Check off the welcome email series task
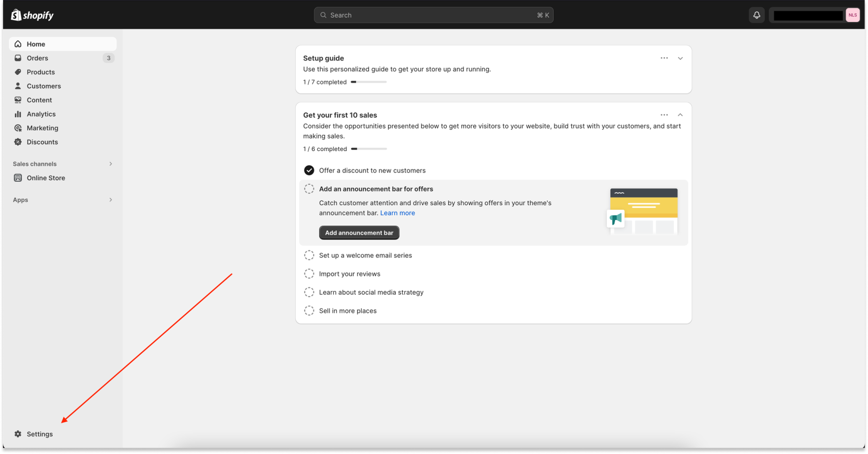 [309, 255]
